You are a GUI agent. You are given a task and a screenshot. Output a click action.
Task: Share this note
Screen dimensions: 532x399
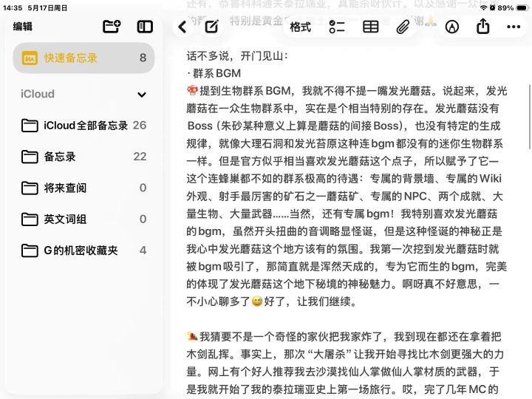tap(482, 26)
